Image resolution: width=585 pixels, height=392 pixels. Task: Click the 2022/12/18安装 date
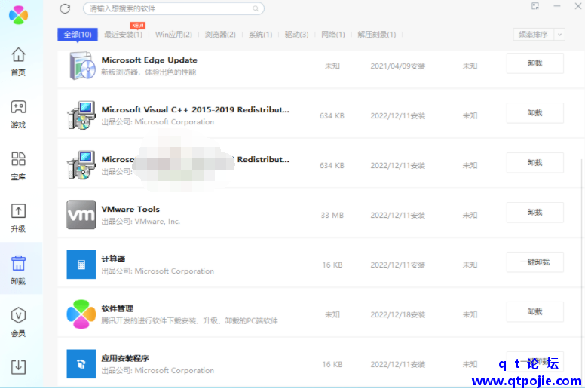point(398,315)
